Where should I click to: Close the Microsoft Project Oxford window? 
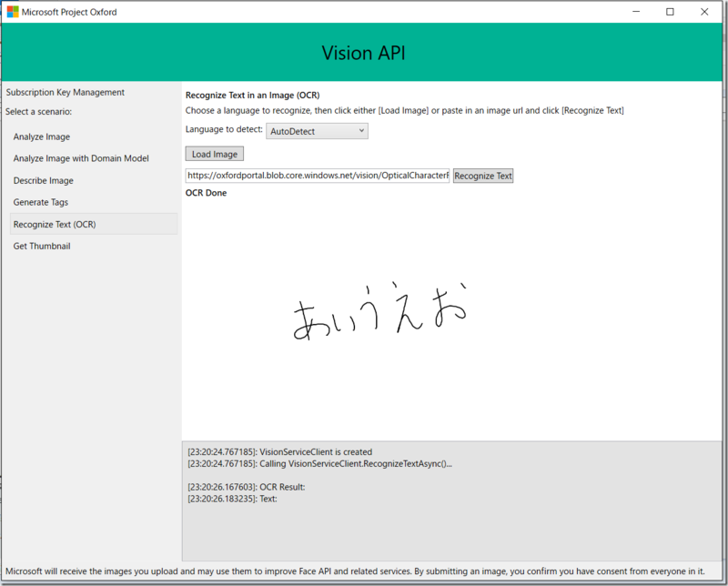pos(704,12)
